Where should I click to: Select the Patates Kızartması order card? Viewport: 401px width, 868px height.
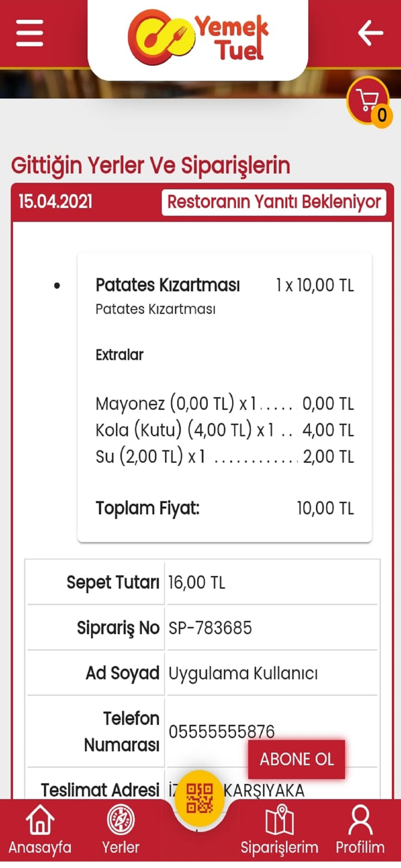pos(225,396)
